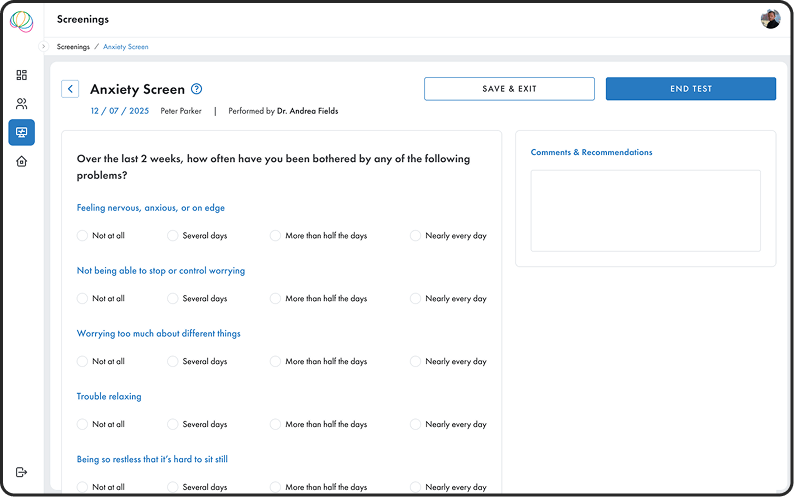The height and width of the screenshot is (497, 794).
Task: Click the Screenings breadcrumb link
Action: coord(73,47)
